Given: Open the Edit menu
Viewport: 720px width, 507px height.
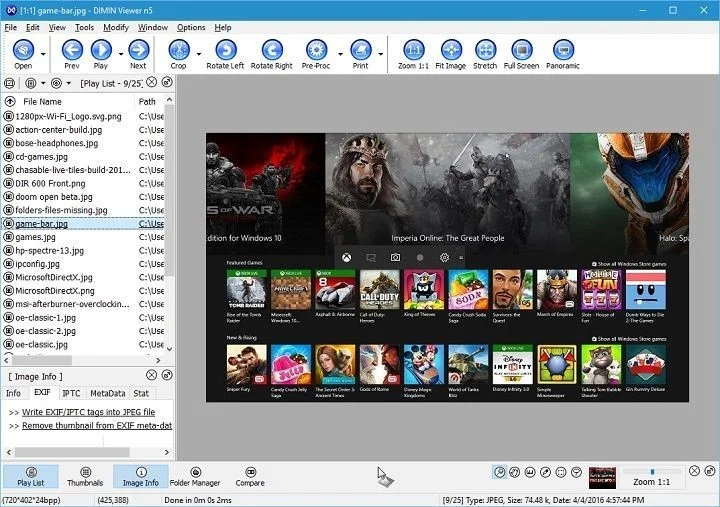Looking at the screenshot, I should (33, 28).
